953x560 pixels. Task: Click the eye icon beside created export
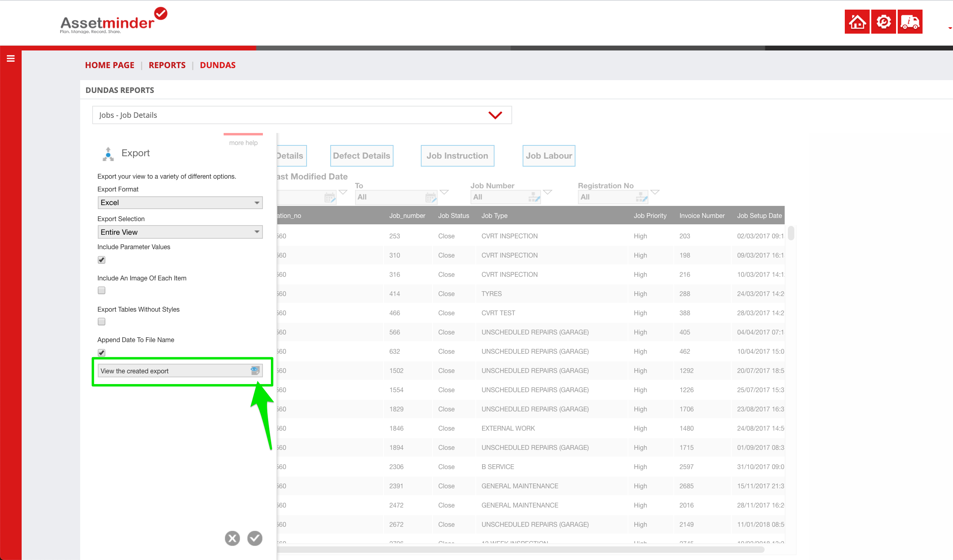255,370
